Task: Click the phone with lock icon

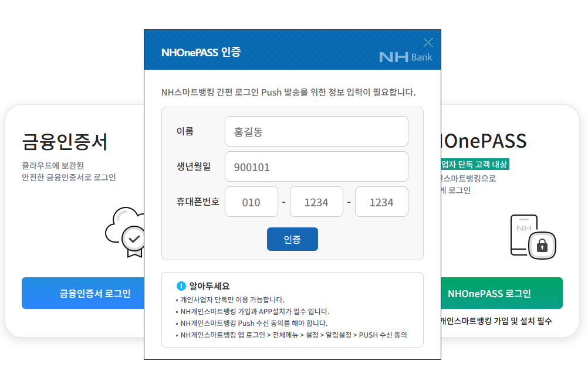Action: pyautogui.click(x=533, y=237)
